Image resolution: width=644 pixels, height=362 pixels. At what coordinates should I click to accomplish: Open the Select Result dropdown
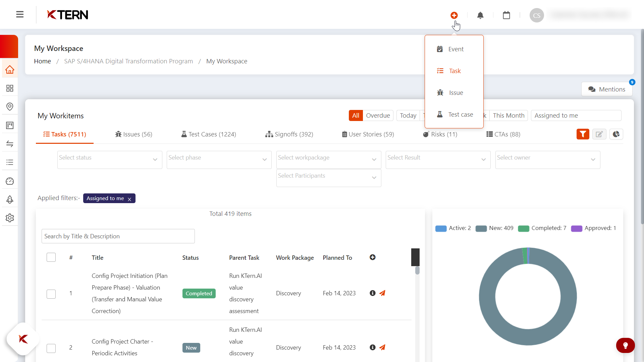(438, 160)
